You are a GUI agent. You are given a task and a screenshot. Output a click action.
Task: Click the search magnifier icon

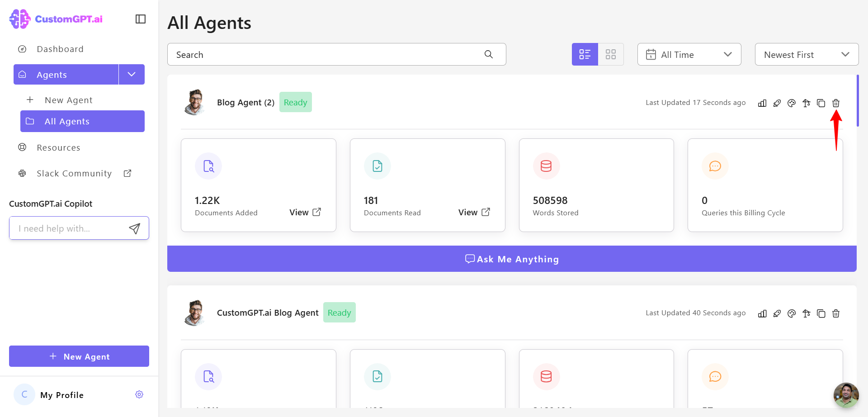click(489, 54)
